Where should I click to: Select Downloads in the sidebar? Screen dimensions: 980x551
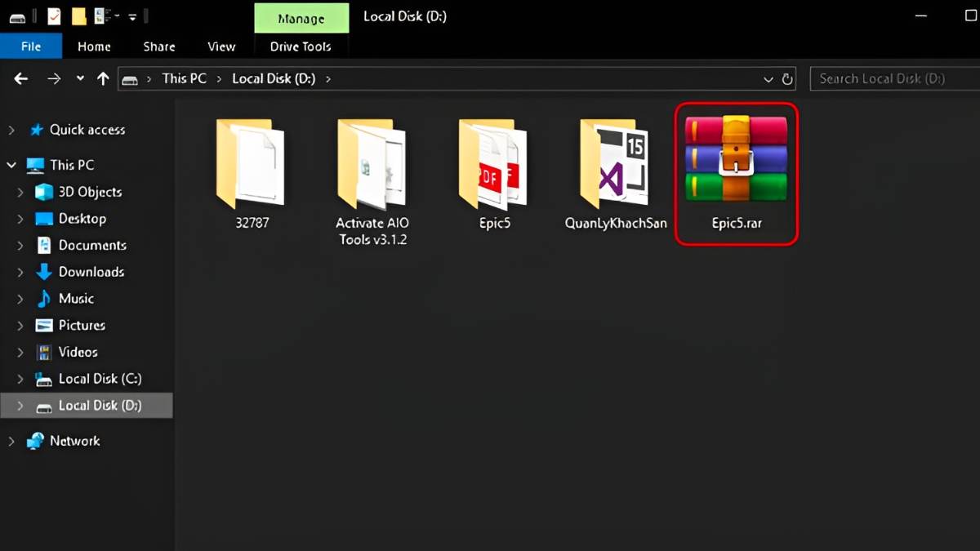[x=91, y=272]
